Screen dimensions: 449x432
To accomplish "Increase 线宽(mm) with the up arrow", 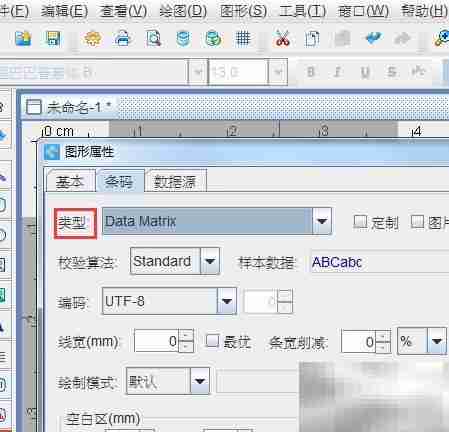I will [186, 335].
